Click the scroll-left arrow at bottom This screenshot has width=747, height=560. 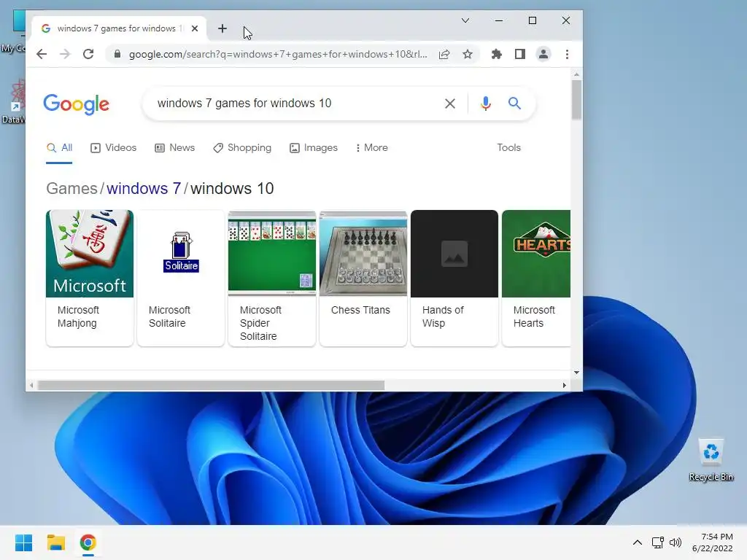click(31, 385)
